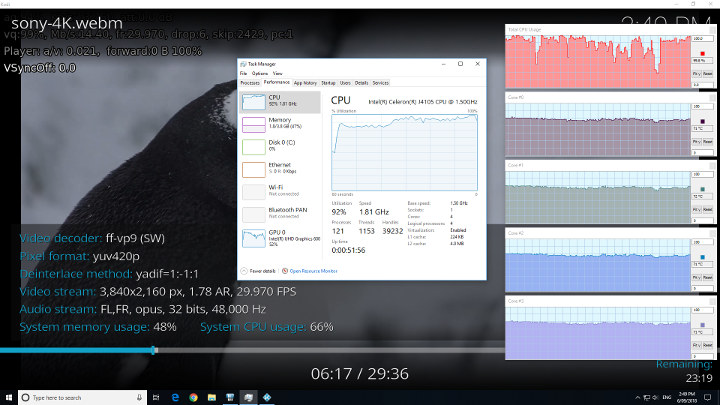Click the Fix y button on Total CPU Usage
This screenshot has height=405, width=720.
tap(697, 73)
